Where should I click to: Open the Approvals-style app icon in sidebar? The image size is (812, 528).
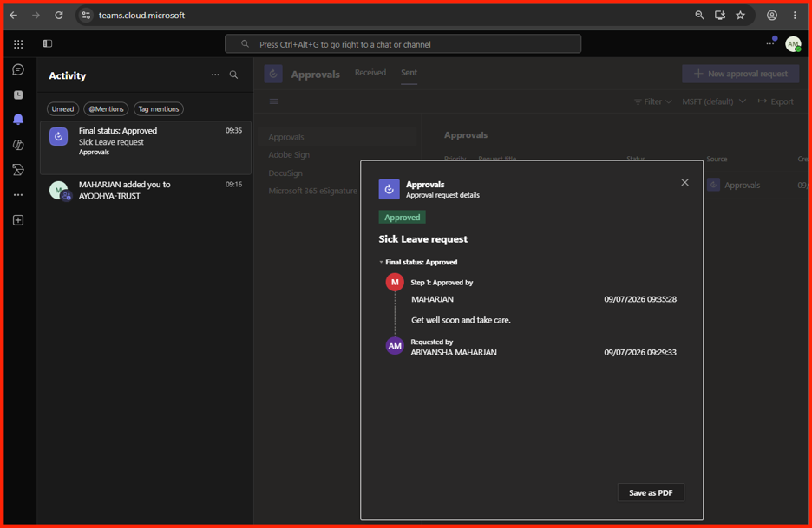click(18, 170)
